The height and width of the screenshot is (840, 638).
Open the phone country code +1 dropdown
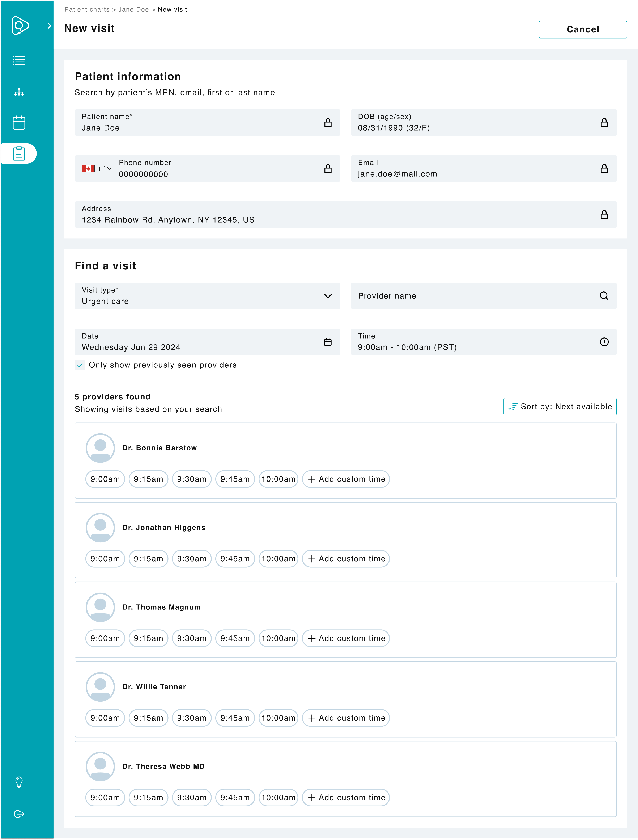[x=103, y=168]
